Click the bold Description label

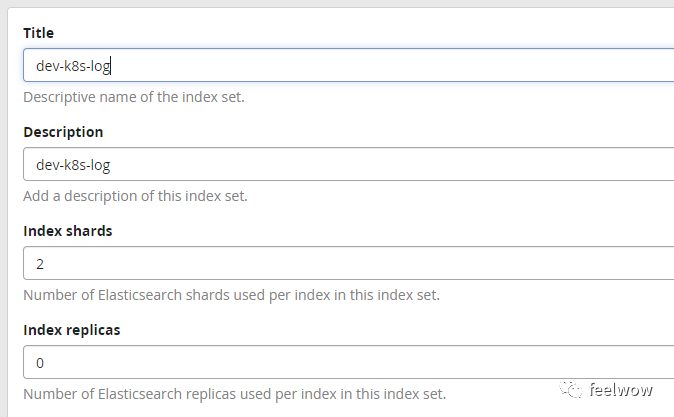[x=63, y=132]
